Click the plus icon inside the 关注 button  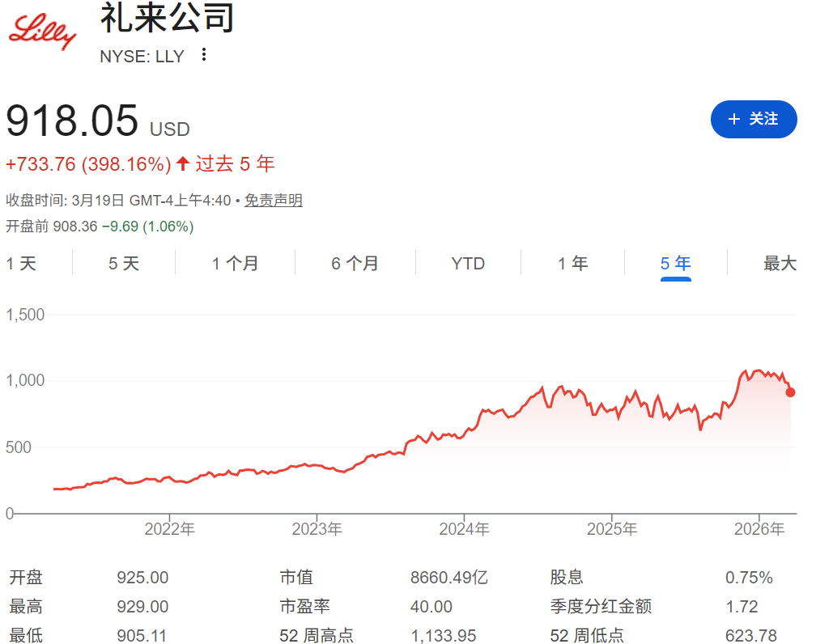(733, 119)
